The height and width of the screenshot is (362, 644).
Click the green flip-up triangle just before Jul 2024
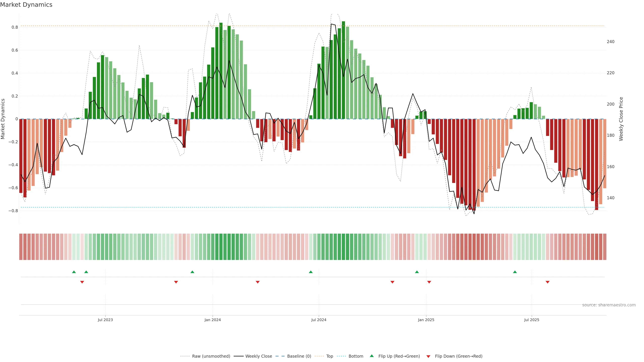pos(310,272)
